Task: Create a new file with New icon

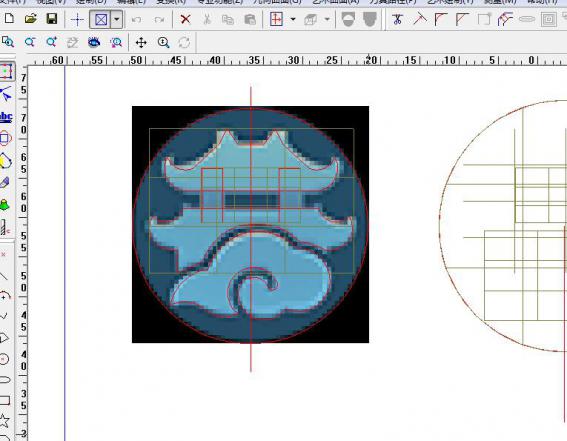Action: coord(9,19)
